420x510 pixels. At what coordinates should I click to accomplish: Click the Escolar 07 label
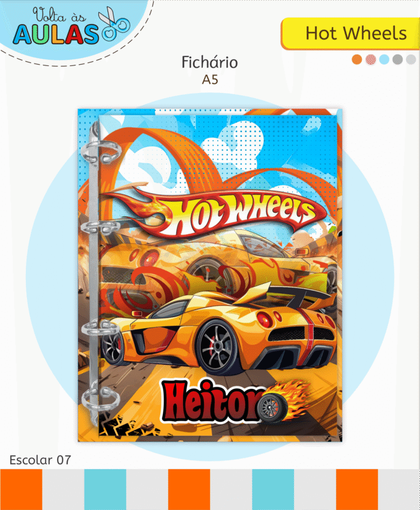(40, 460)
